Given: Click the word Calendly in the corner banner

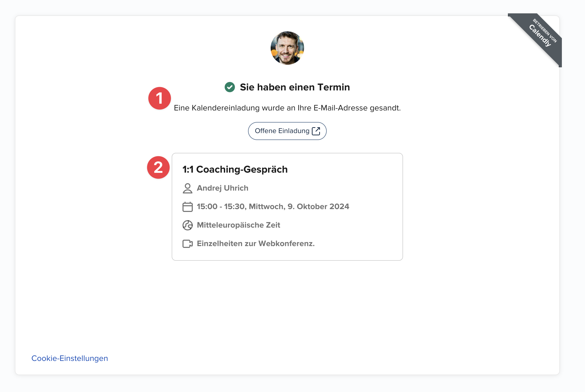Looking at the screenshot, I should pyautogui.click(x=540, y=35).
